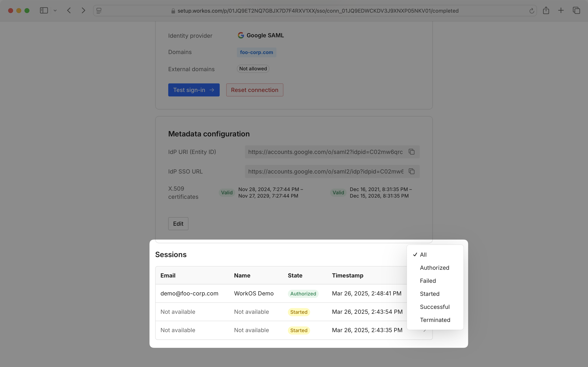Open the Safari share menu
Screen dimensions: 588x367
(546, 10)
